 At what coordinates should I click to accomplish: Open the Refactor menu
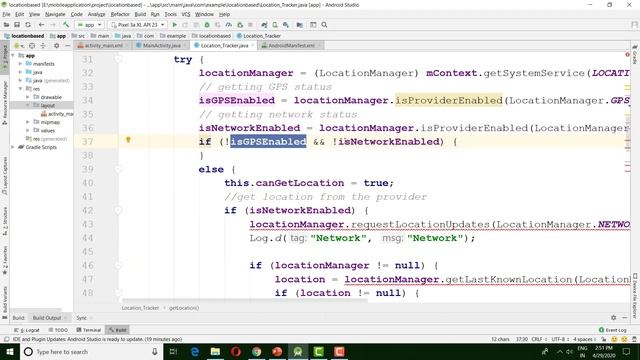point(120,14)
